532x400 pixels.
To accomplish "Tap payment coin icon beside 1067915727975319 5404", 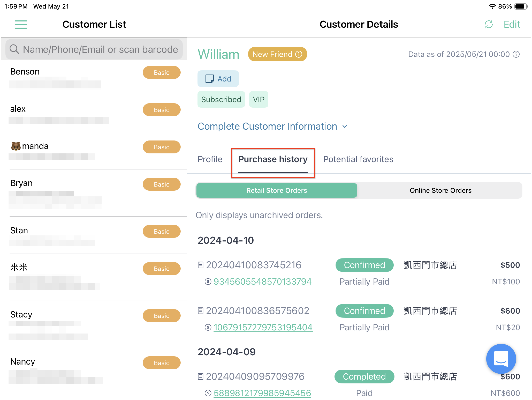I will click(208, 327).
